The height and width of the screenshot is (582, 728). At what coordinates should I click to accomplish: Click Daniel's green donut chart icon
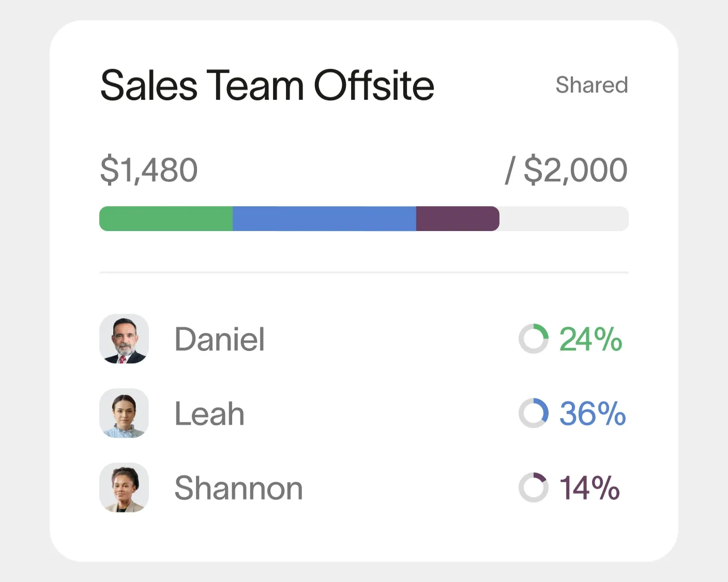pyautogui.click(x=533, y=339)
